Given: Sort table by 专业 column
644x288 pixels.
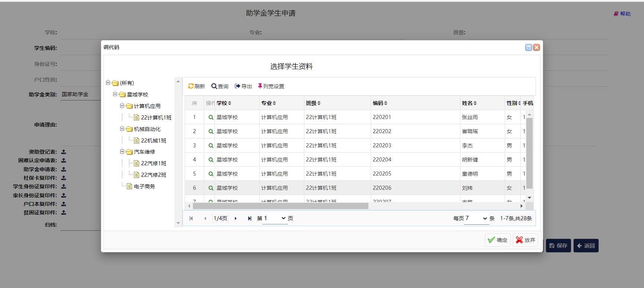Looking at the screenshot, I should [x=269, y=103].
